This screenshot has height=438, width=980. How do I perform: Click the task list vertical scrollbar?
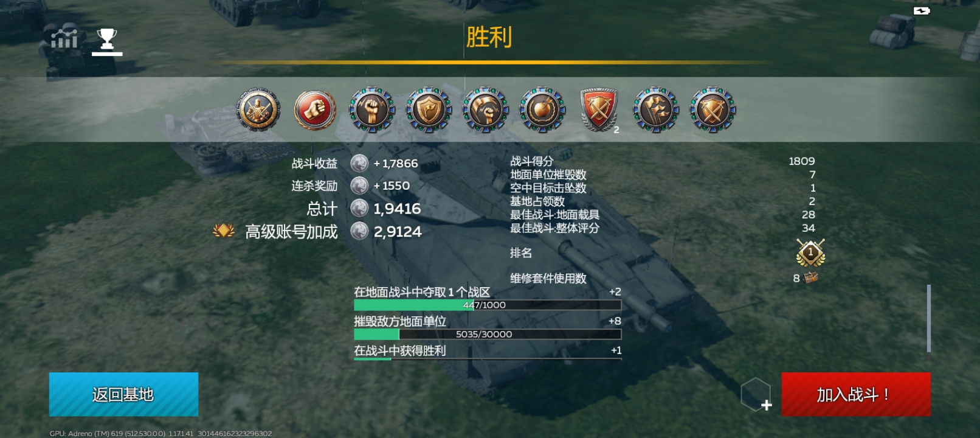point(929,318)
